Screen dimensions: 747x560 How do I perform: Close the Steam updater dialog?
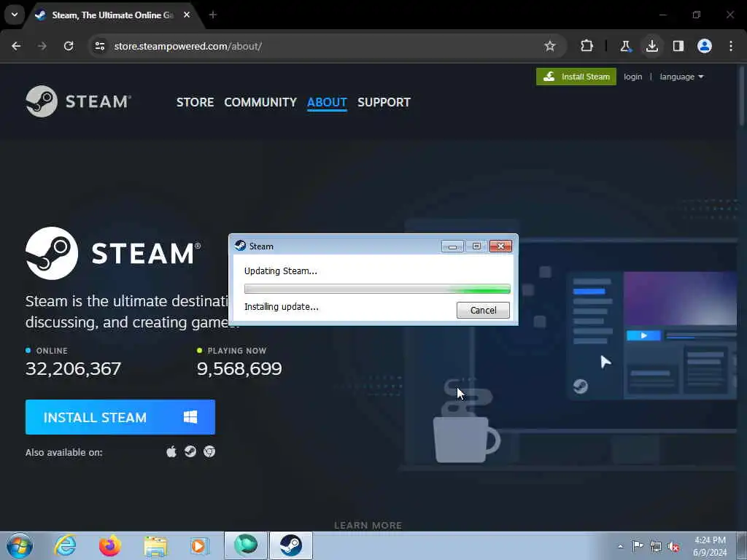pos(500,246)
